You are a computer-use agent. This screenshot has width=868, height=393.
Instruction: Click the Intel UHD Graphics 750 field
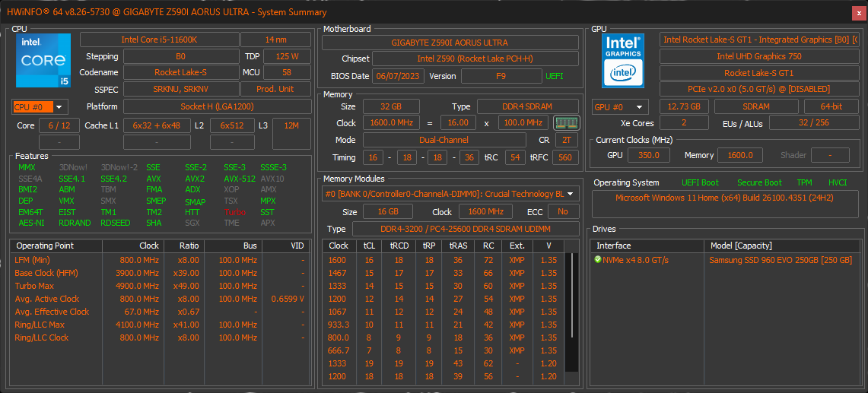759,56
